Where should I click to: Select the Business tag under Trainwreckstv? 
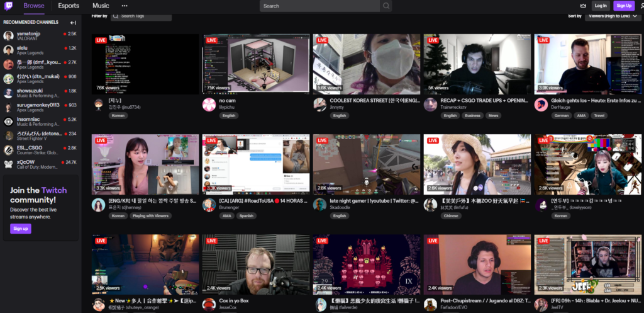[472, 116]
